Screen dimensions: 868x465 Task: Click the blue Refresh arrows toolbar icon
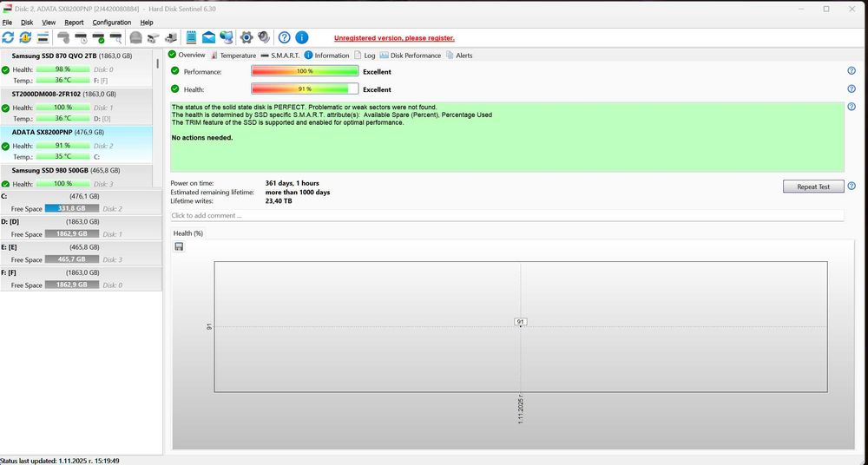pos(8,37)
